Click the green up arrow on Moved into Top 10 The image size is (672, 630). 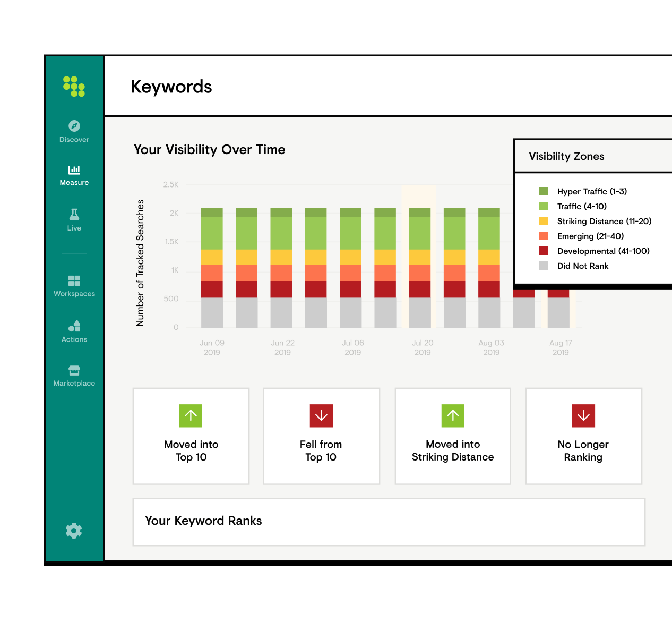tap(191, 416)
